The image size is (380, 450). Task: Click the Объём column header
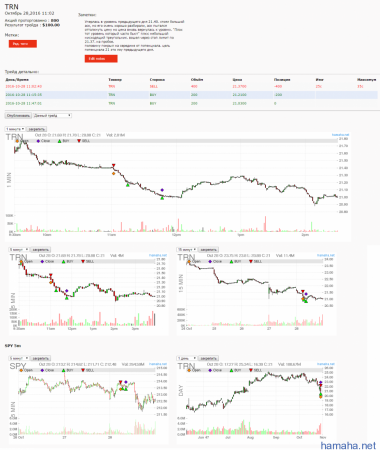(197, 80)
